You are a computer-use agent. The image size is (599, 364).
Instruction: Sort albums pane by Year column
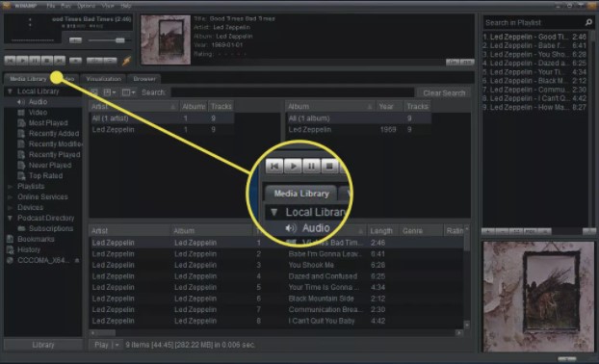click(x=389, y=107)
